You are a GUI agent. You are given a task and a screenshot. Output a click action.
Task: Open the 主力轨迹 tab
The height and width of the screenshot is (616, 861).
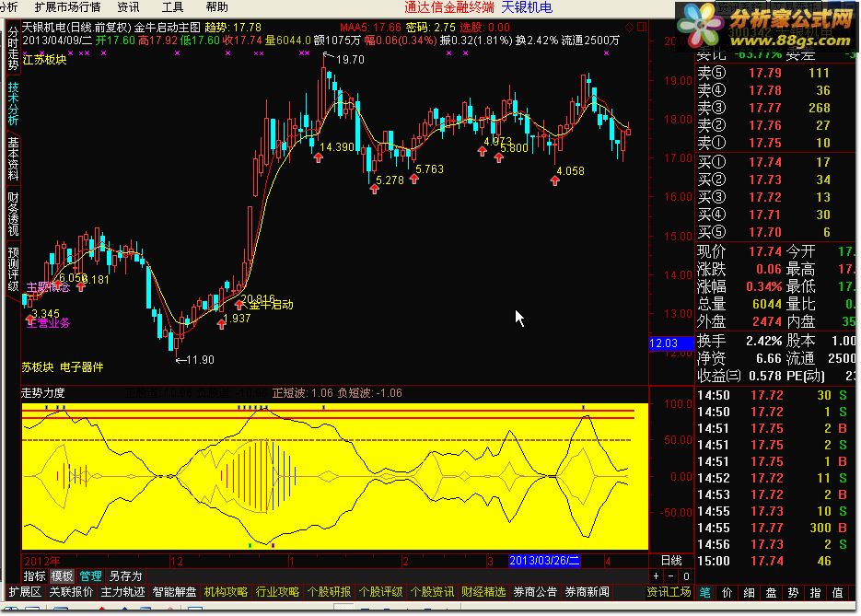click(123, 592)
